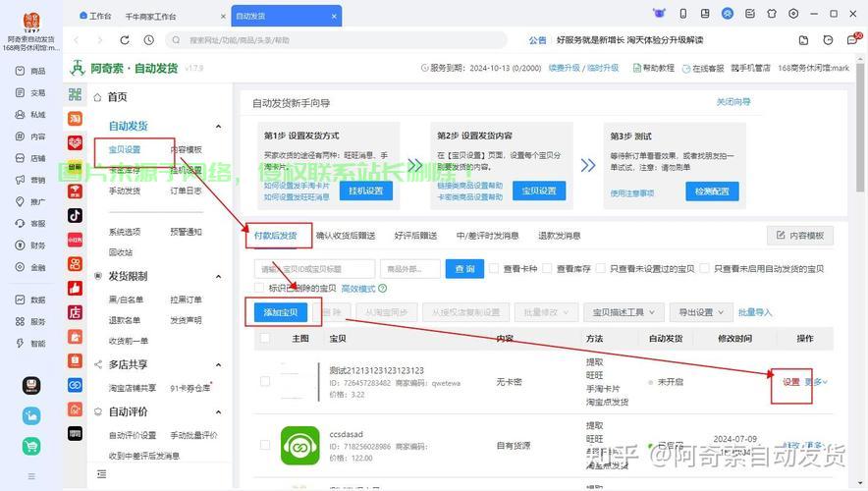Enable 只查看未设置过的宝贝 checkbox
868x491 pixels.
coord(601,268)
